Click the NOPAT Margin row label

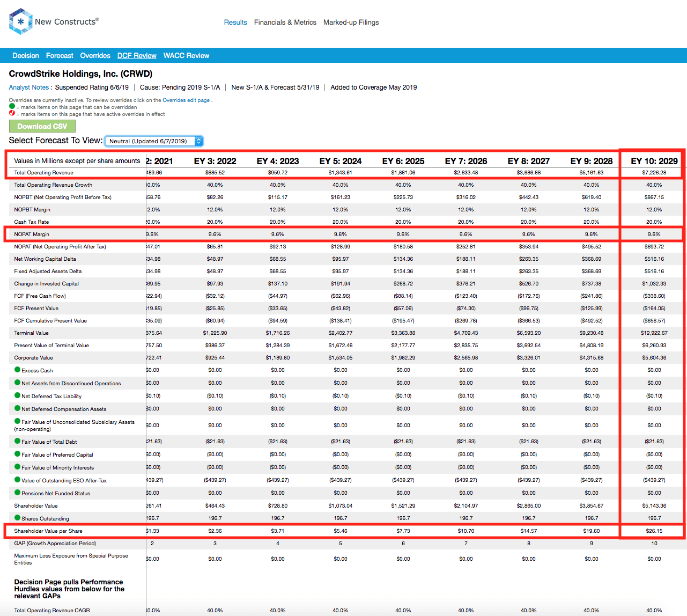point(32,234)
